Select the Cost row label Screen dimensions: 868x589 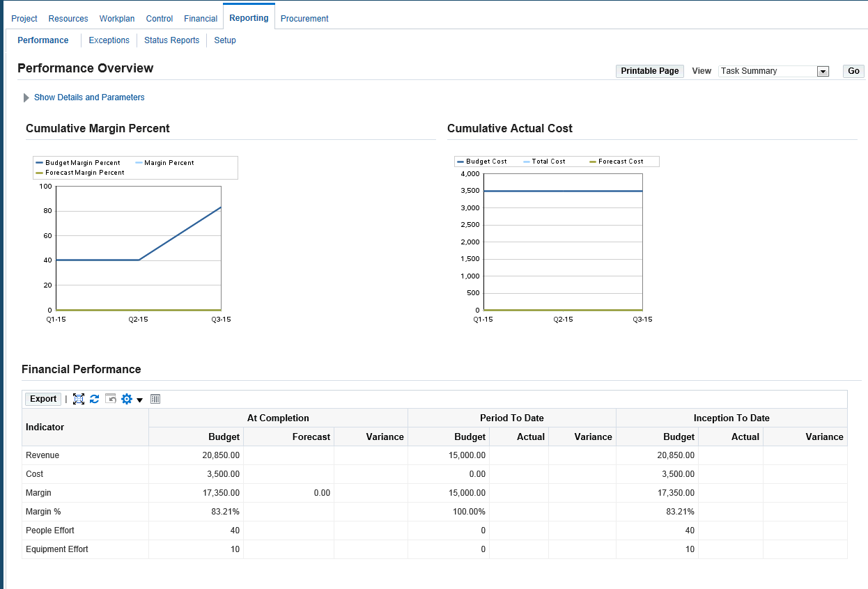pos(34,474)
